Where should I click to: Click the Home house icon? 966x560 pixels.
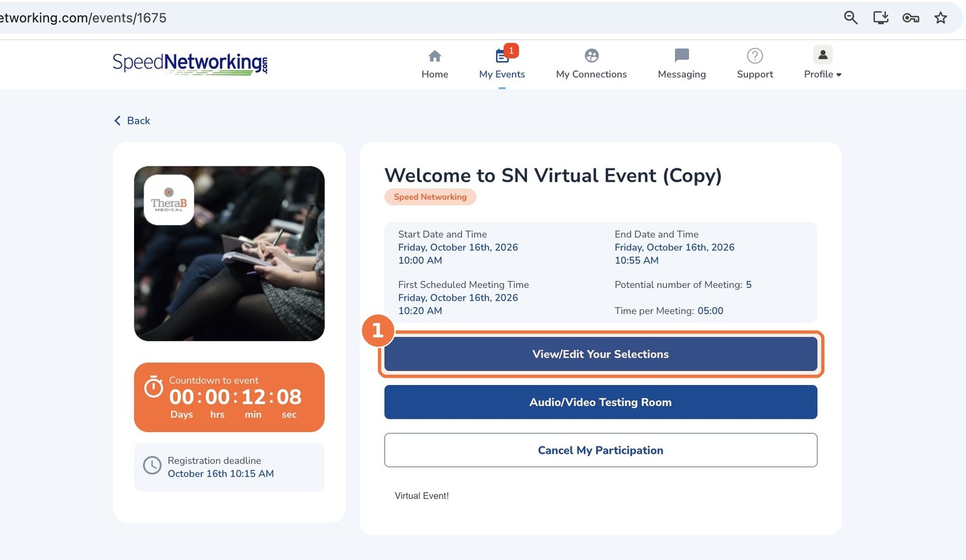(x=435, y=56)
